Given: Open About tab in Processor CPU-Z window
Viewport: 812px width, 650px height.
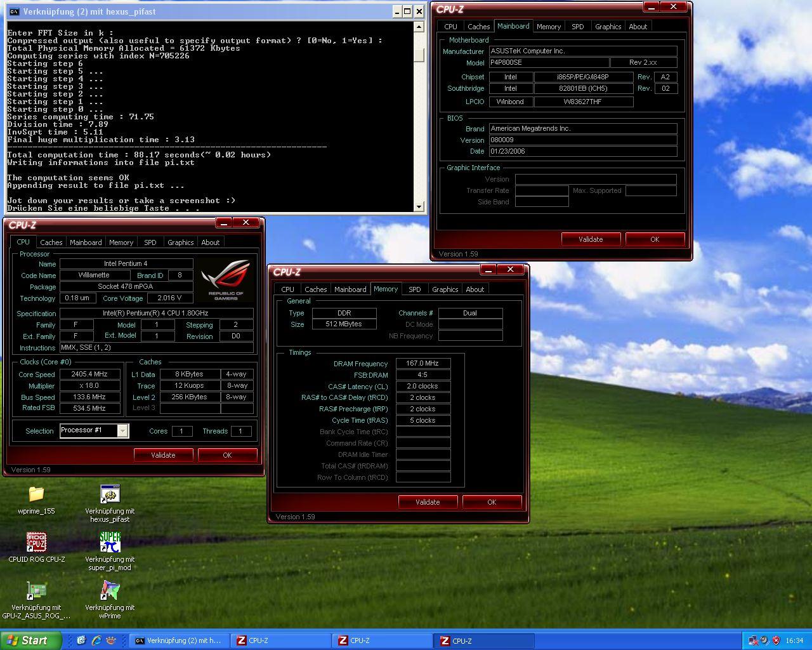Looking at the screenshot, I should 211,242.
